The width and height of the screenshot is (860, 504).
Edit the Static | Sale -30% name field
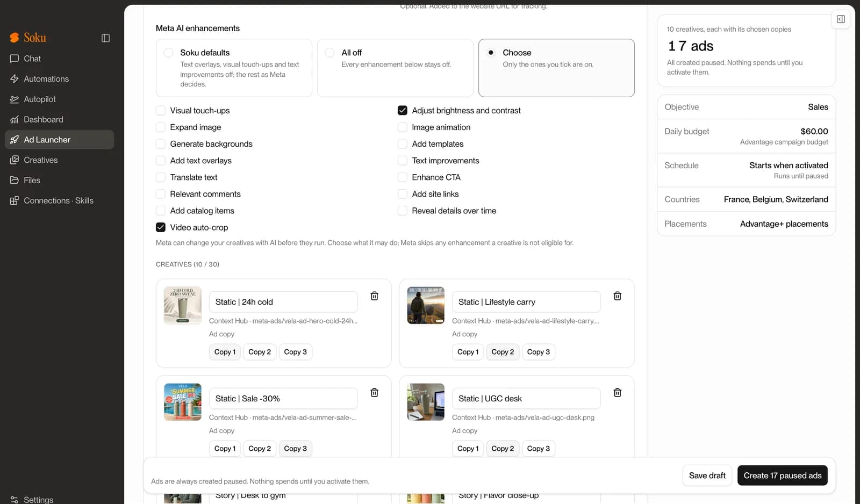pos(283,399)
